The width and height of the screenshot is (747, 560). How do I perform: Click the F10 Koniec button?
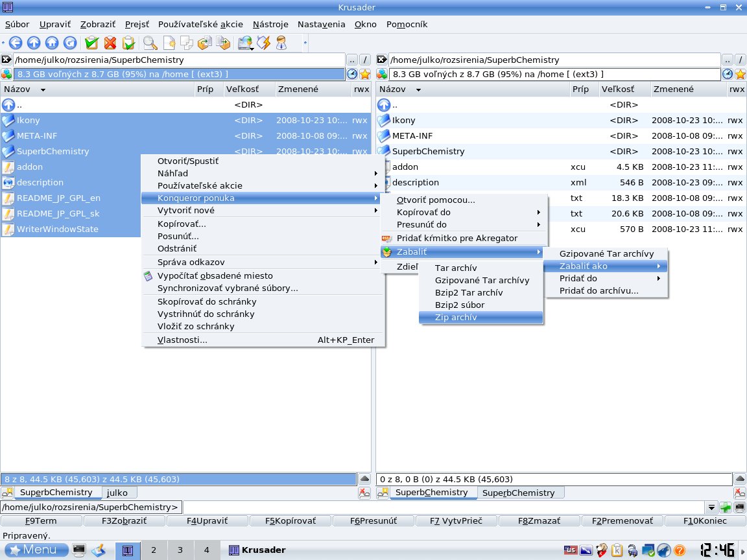[x=705, y=521]
